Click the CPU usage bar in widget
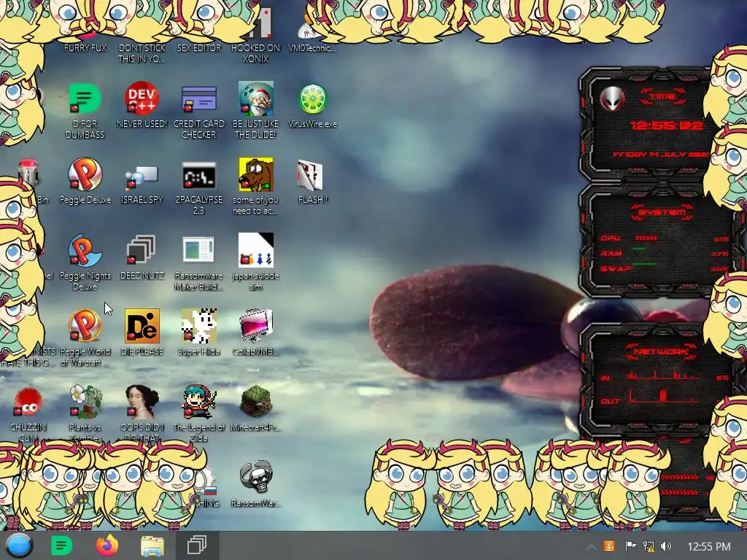 click(x=646, y=238)
